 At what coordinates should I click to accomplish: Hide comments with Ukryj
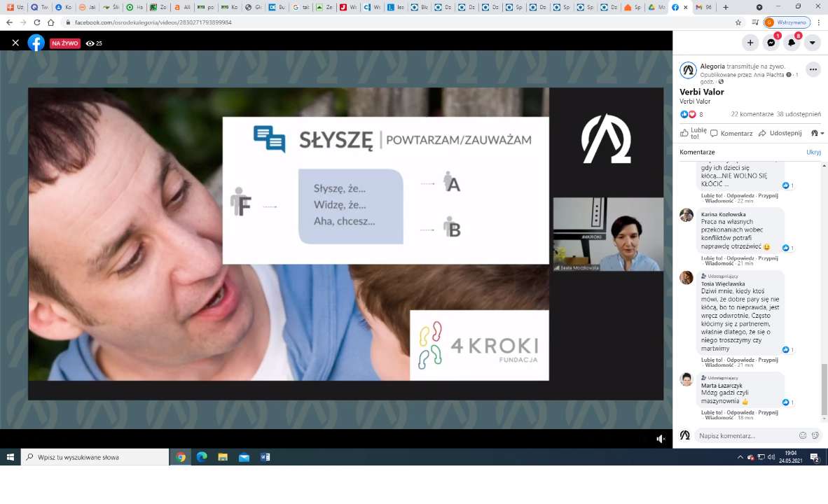(x=813, y=152)
